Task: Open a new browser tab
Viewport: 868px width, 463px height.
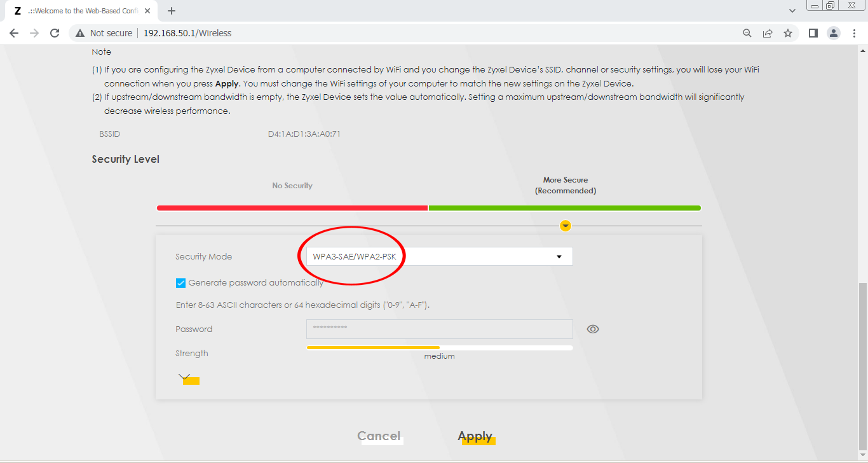Action: 172,11
